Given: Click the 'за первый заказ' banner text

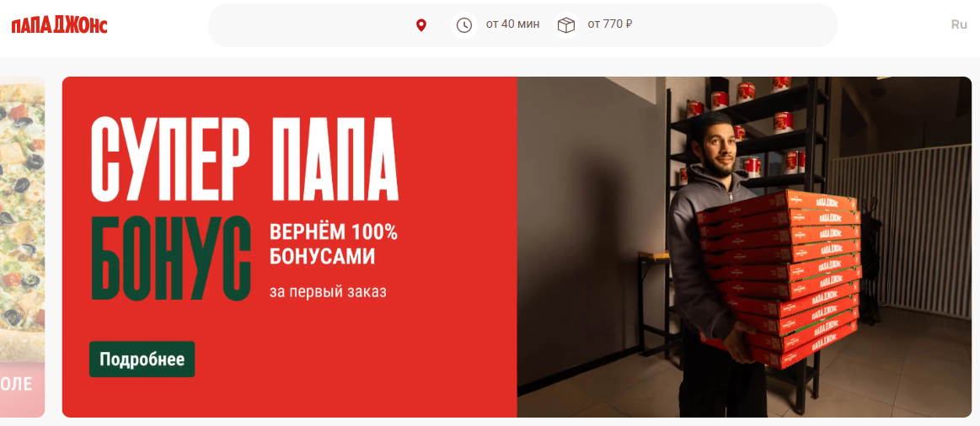Looking at the screenshot, I should [328, 291].
